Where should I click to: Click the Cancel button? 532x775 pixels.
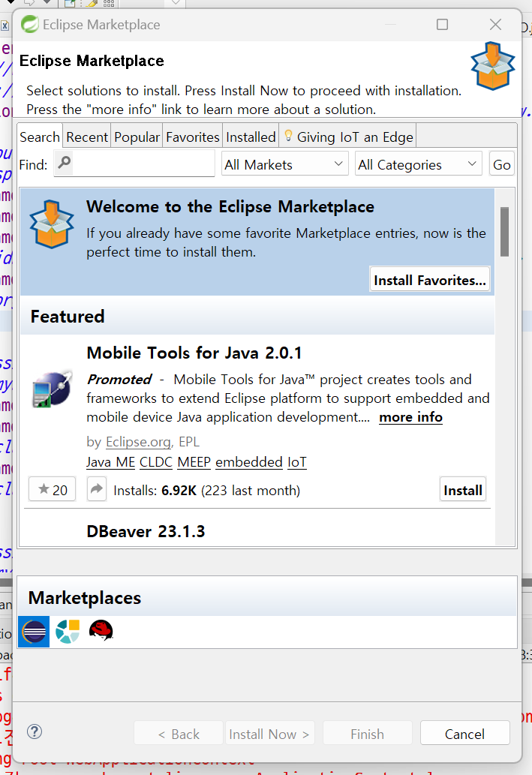[x=464, y=734]
